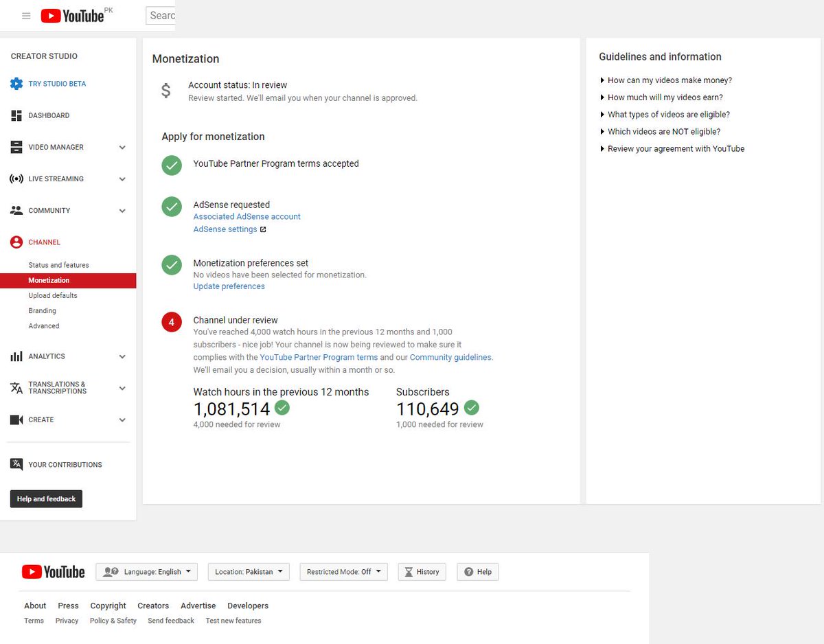Expand 'What types of videos are eligible?'
The image size is (824, 644).
665,115
